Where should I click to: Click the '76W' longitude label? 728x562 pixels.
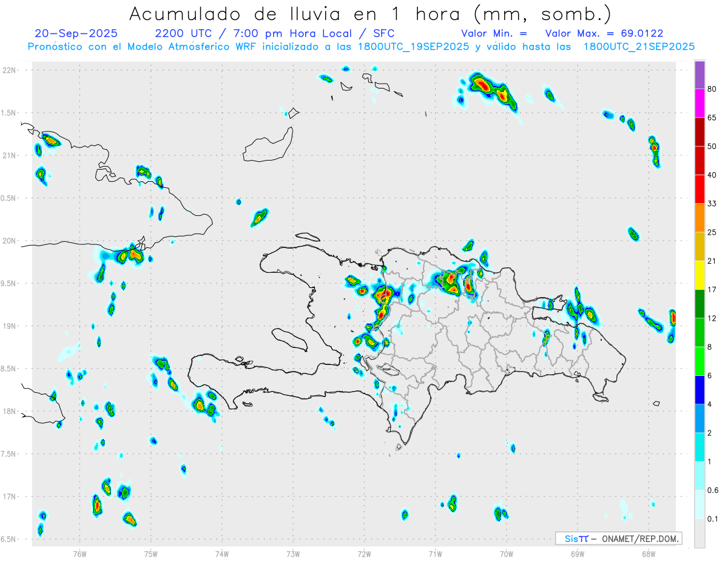[x=79, y=554]
